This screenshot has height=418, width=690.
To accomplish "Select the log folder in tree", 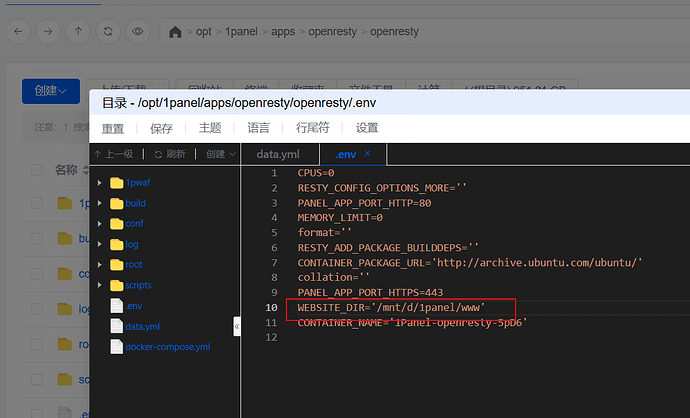I will [132, 244].
